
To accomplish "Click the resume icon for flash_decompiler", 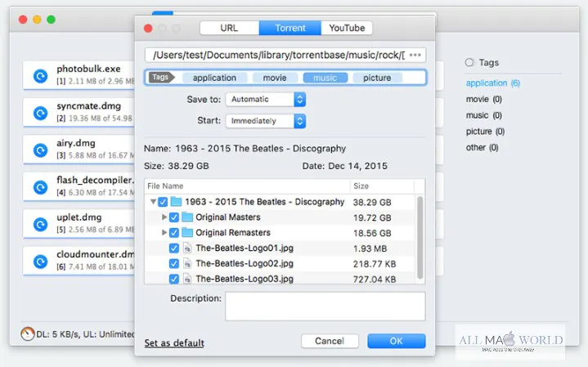I will point(40,187).
